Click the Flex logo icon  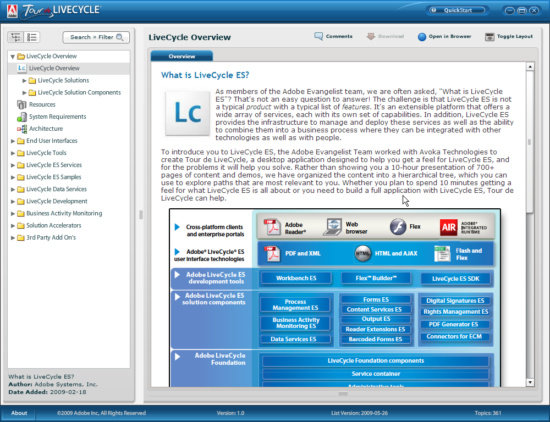pos(398,227)
